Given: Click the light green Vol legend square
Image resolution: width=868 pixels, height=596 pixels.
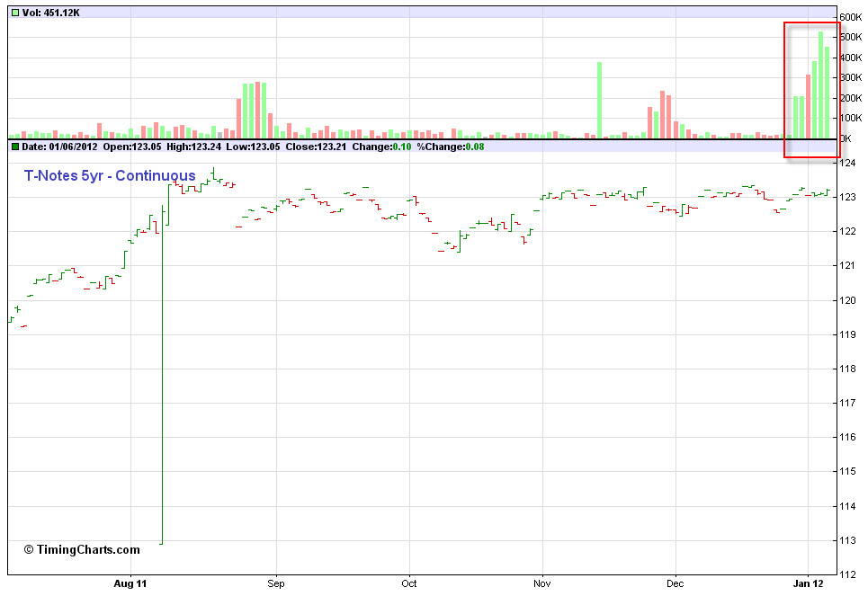Looking at the screenshot, I should pyautogui.click(x=14, y=13).
